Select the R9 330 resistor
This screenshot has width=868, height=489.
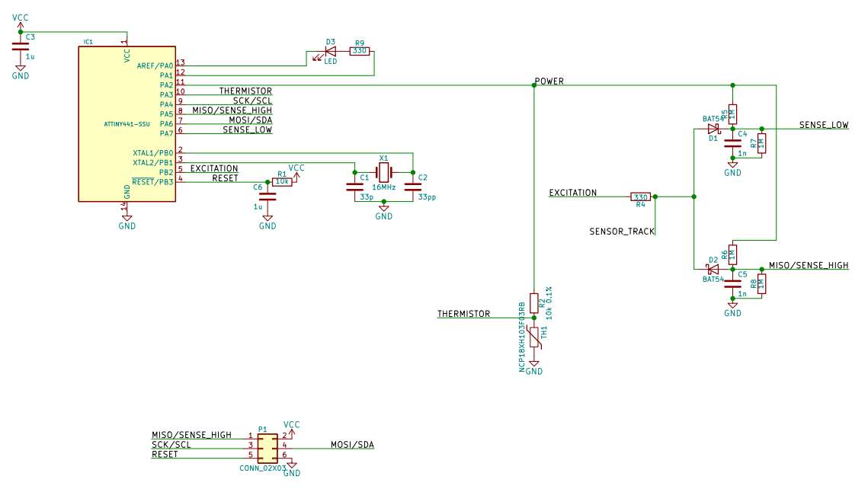tap(360, 52)
